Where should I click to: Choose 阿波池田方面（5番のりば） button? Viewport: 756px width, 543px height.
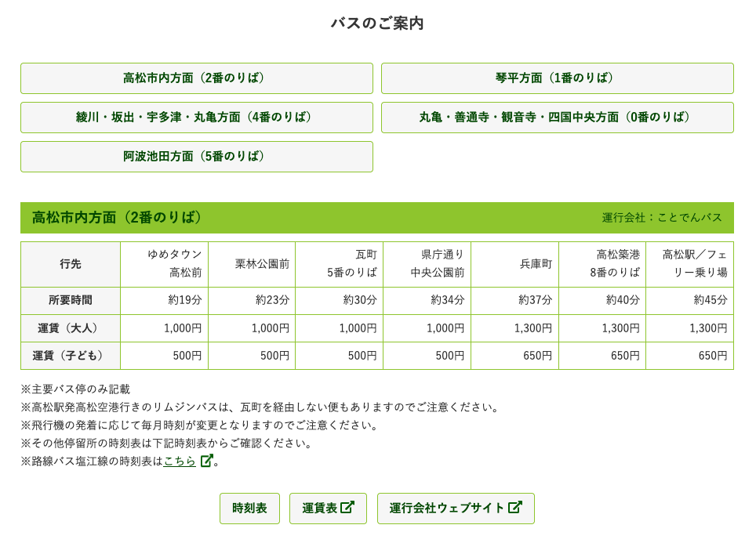[x=197, y=157]
